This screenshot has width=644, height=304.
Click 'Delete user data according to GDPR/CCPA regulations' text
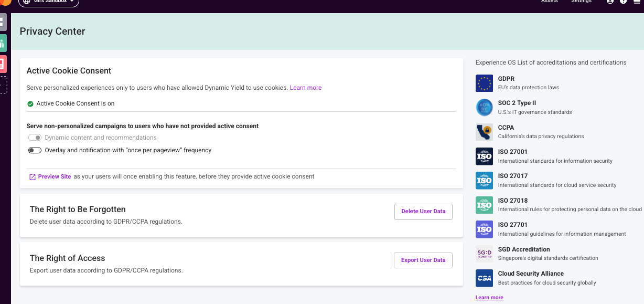(106, 222)
